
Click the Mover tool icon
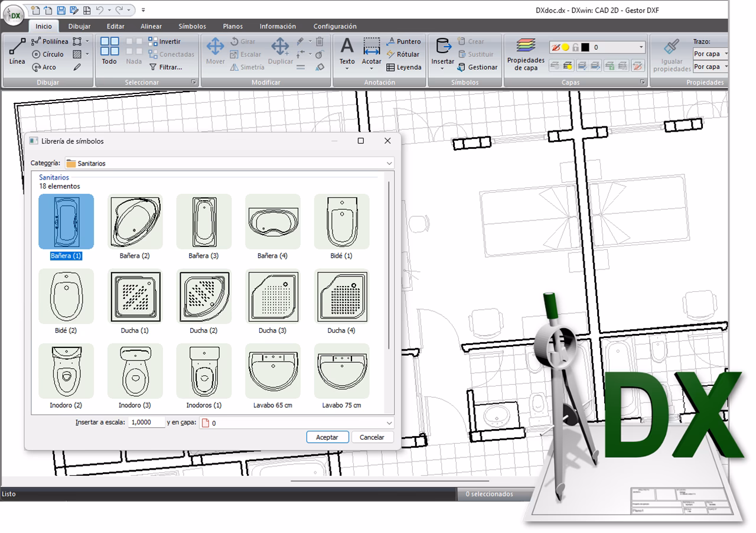(x=215, y=46)
